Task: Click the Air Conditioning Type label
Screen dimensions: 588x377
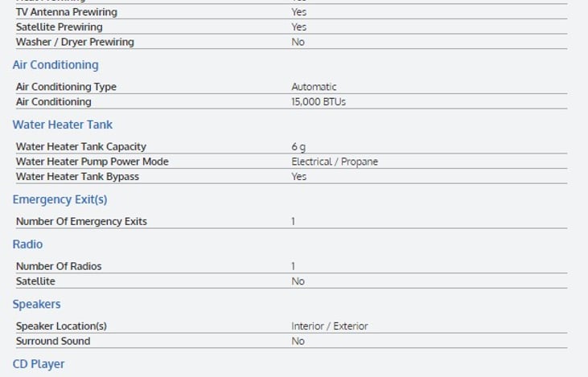Action: (66, 87)
